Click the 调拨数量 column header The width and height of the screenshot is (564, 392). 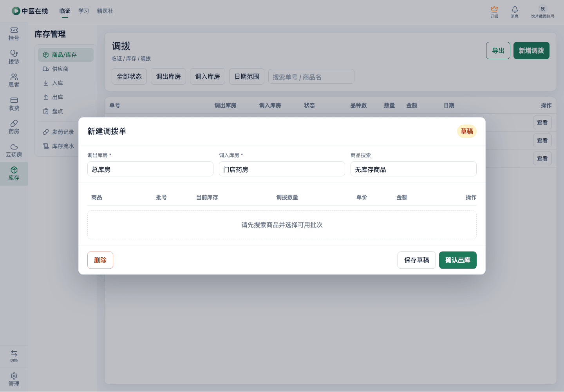click(287, 197)
